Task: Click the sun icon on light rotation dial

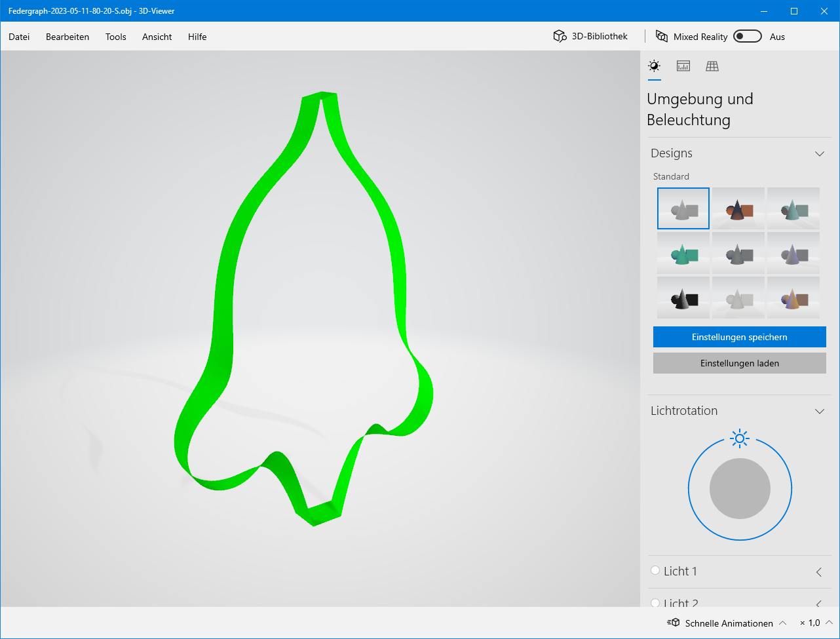Action: pyautogui.click(x=740, y=438)
